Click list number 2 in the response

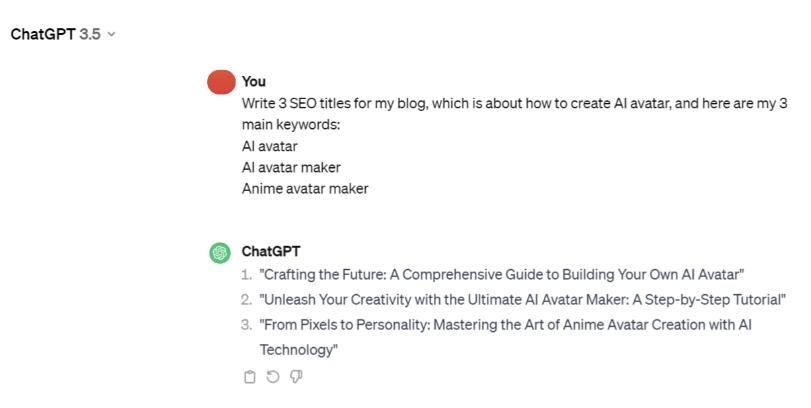[246, 300]
